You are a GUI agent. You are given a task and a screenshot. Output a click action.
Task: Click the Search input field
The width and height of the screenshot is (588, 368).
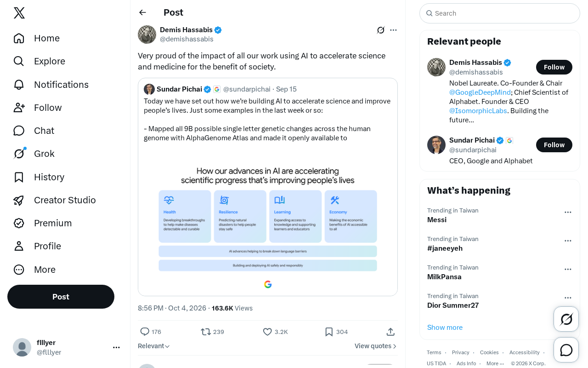500,13
